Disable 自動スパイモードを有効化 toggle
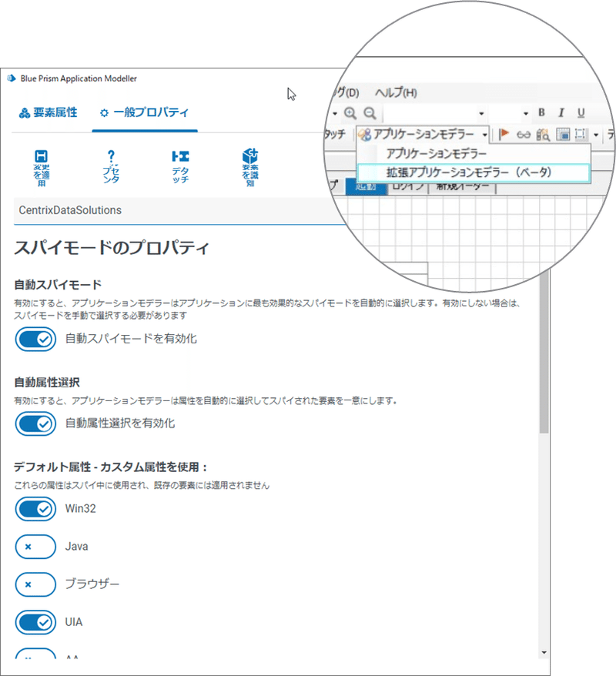616x676 pixels. click(x=34, y=339)
